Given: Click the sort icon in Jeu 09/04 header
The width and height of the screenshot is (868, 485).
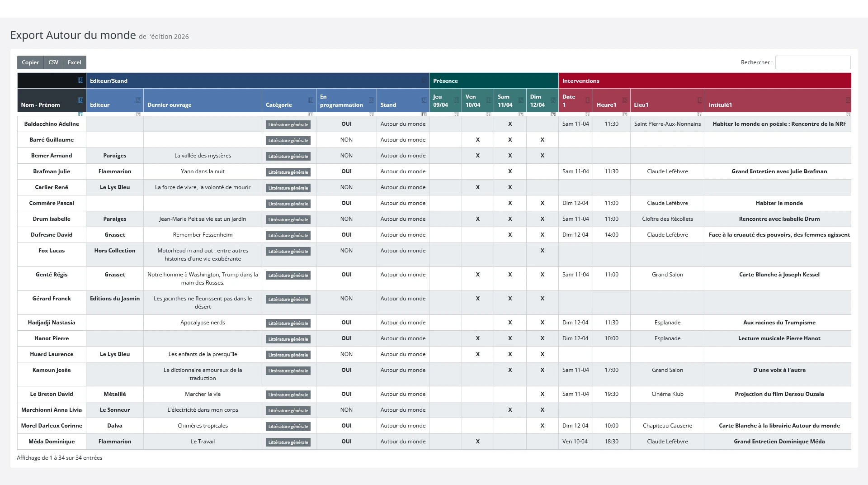Looking at the screenshot, I should [x=456, y=100].
